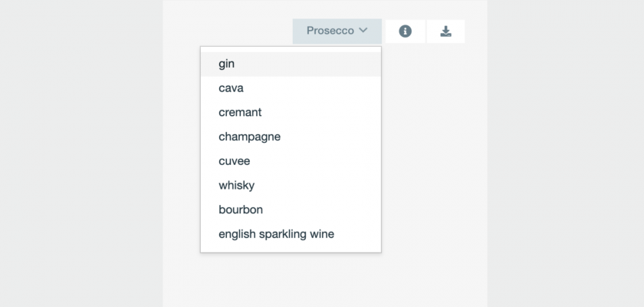This screenshot has height=307, width=644.
Task: Click the chevron arrow beside Prosecco
Action: pos(363,31)
